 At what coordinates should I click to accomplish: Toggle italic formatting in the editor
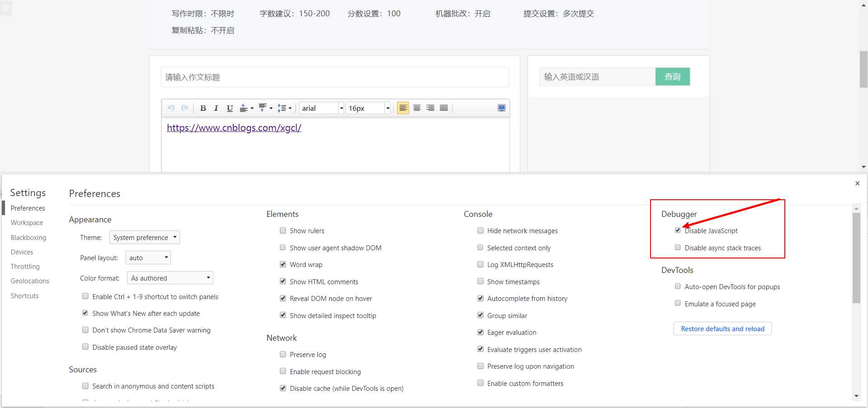coord(216,108)
